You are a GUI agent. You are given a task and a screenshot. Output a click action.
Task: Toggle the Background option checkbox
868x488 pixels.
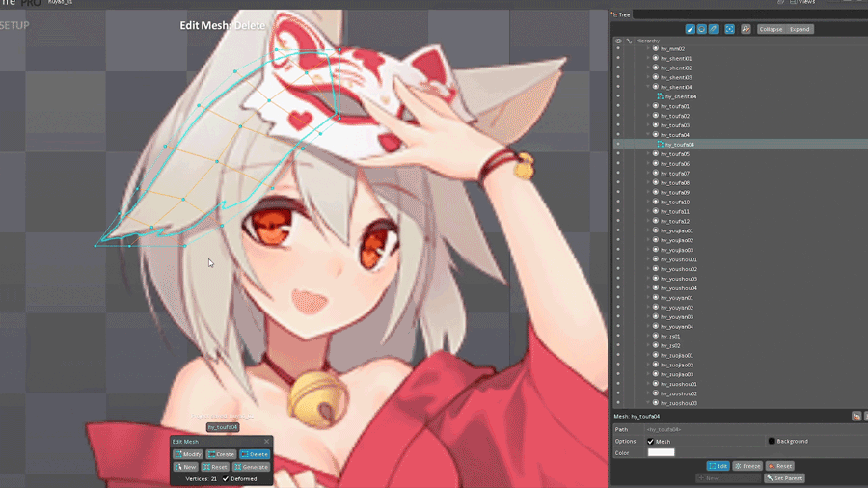tap(772, 441)
